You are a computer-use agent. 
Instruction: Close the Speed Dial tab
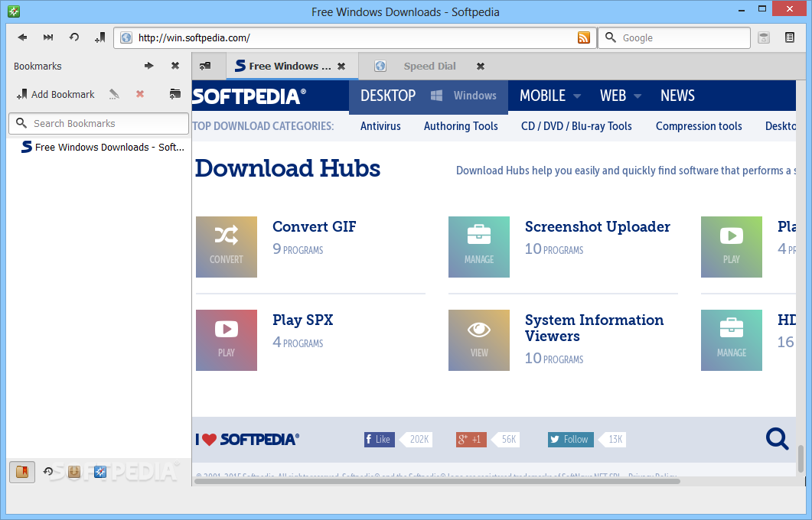[x=481, y=67]
